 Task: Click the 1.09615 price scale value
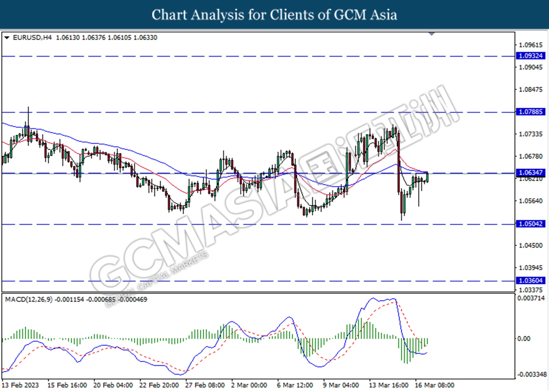531,45
